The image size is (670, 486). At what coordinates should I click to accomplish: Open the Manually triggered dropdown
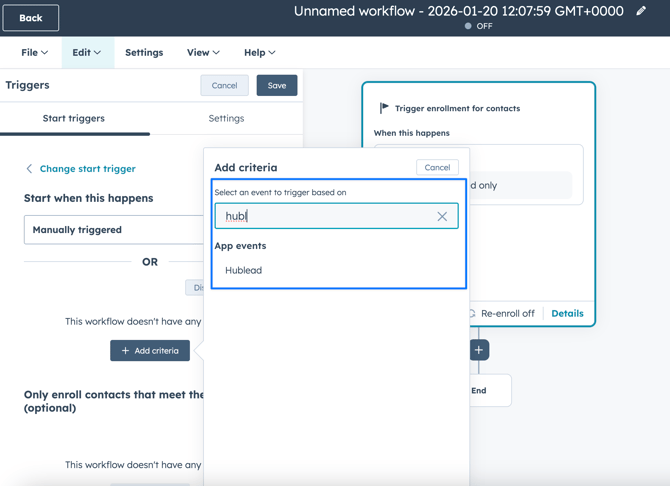pos(114,230)
